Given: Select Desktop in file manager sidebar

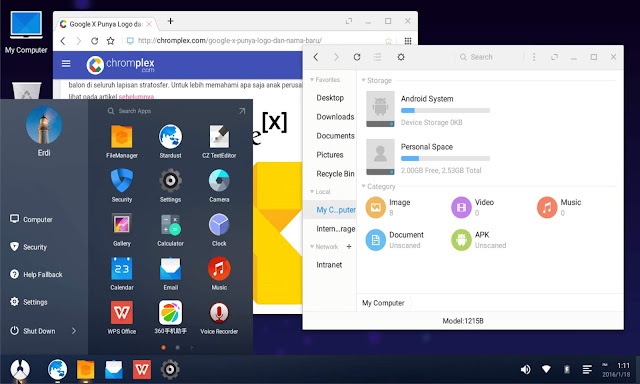Looking at the screenshot, I should coord(330,98).
